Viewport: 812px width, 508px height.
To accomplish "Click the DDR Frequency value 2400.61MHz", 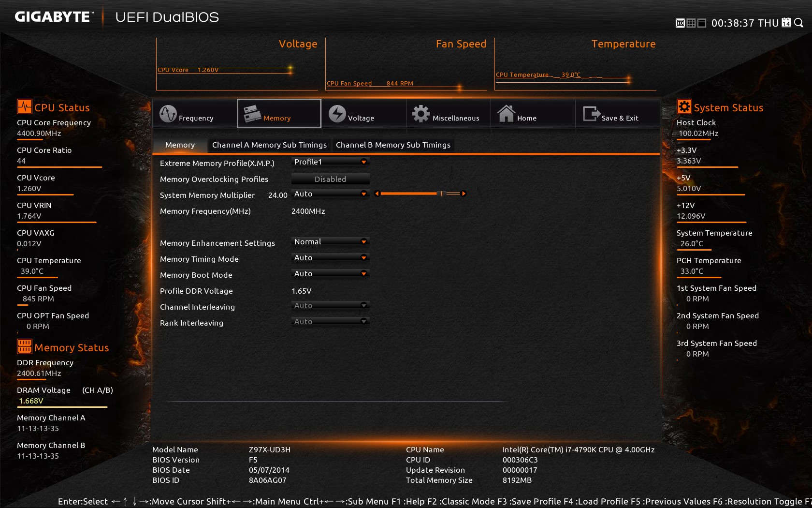I will (39, 374).
